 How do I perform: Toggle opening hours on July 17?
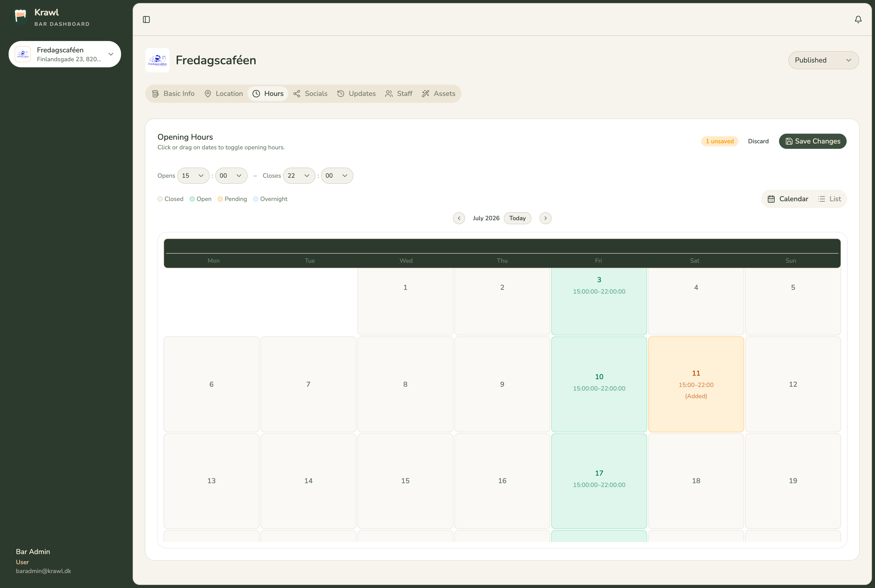(x=599, y=481)
